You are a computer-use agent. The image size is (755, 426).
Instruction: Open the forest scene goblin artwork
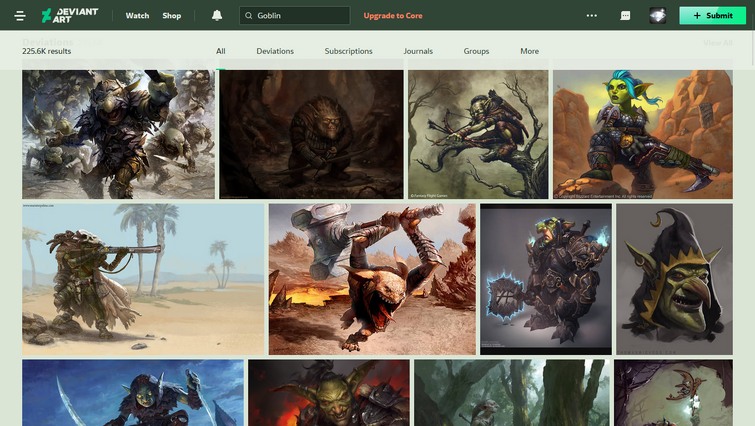pyautogui.click(x=512, y=393)
